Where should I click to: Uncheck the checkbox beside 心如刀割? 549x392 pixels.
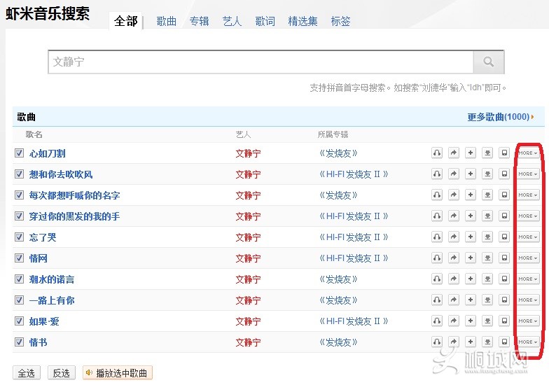19,153
